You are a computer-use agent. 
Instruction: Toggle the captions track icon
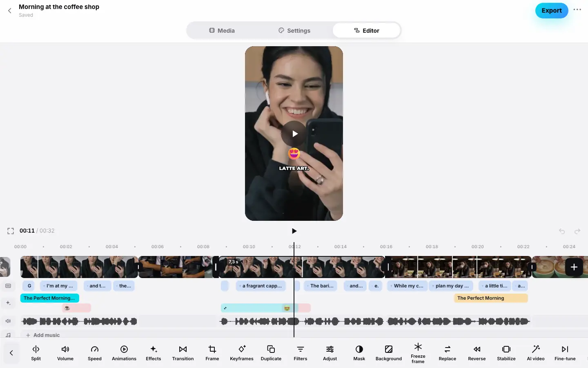pyautogui.click(x=8, y=286)
